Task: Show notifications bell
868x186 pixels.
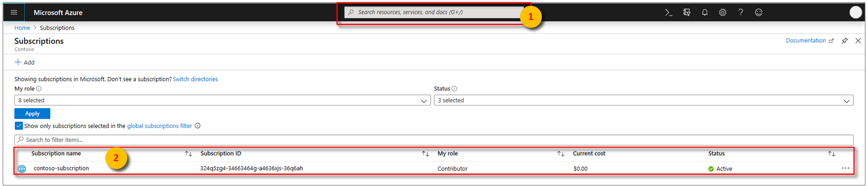Action: [705, 13]
